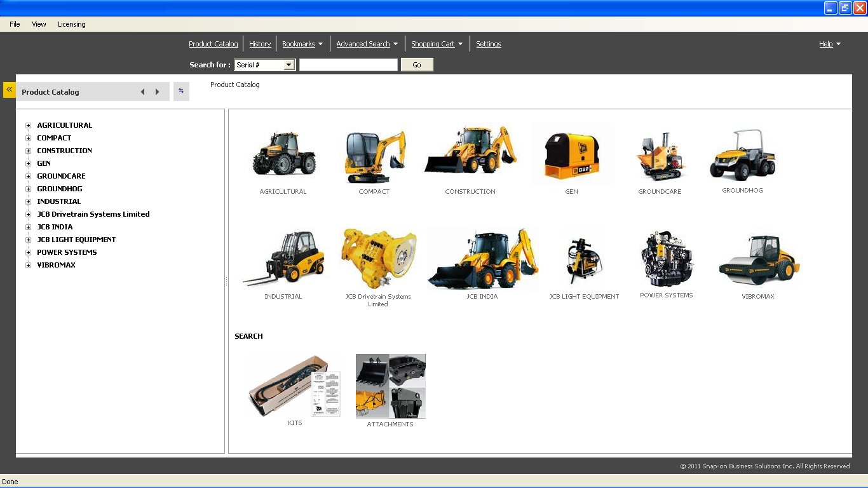
Task: Select JCB INDIA label in the tree
Action: pos(55,227)
